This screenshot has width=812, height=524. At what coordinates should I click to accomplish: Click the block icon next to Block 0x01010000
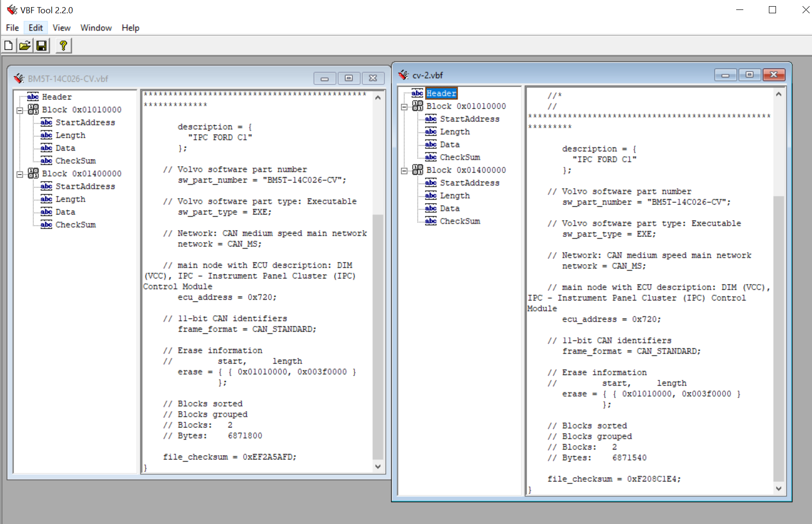coord(33,109)
